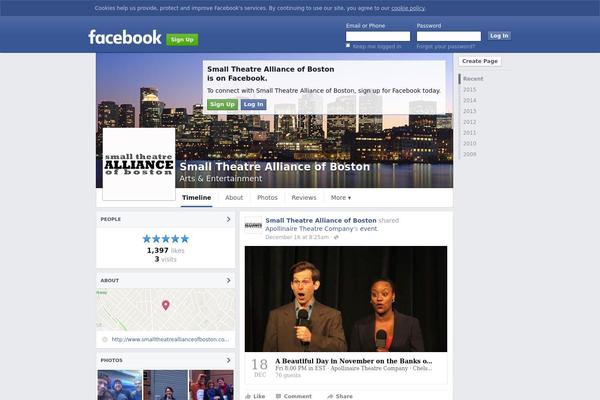Focus the Email or Phone field
The image size is (600, 400).
[378, 36]
